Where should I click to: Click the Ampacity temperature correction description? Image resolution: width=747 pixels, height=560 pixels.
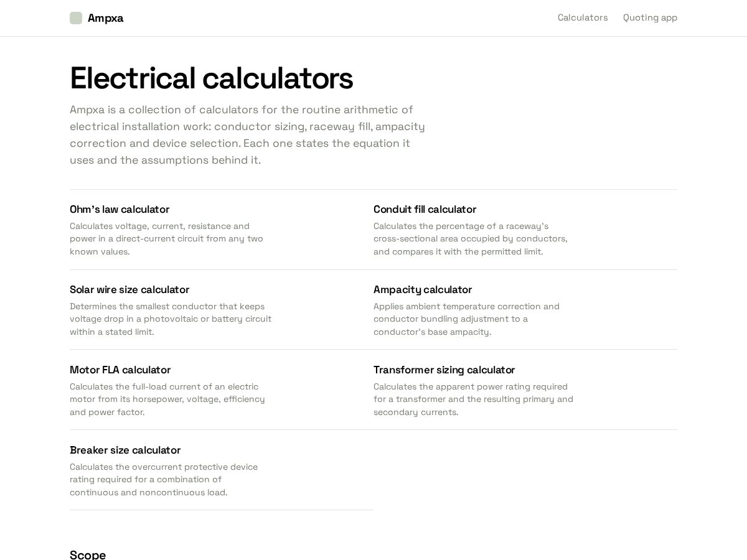click(466, 319)
